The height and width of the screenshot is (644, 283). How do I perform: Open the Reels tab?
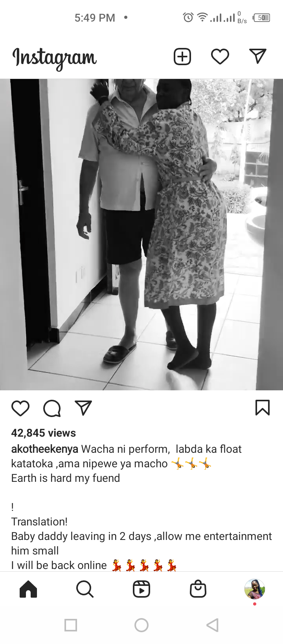pyautogui.click(x=141, y=589)
